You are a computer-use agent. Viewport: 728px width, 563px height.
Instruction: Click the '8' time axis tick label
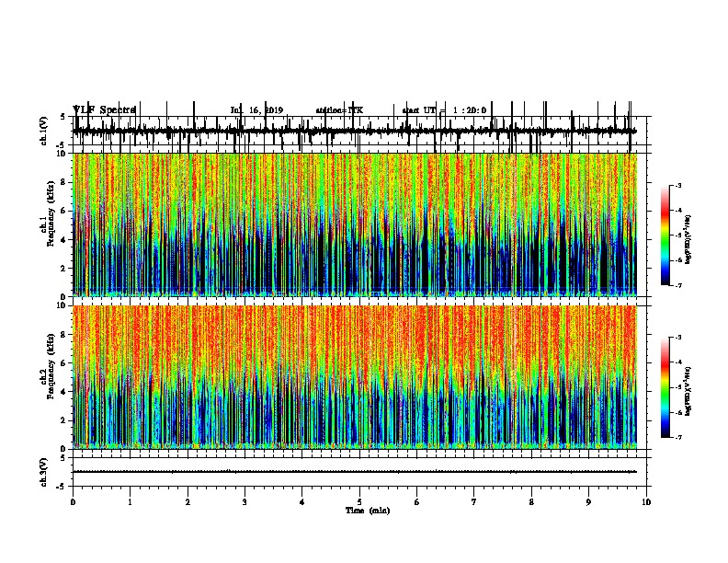tap(531, 502)
